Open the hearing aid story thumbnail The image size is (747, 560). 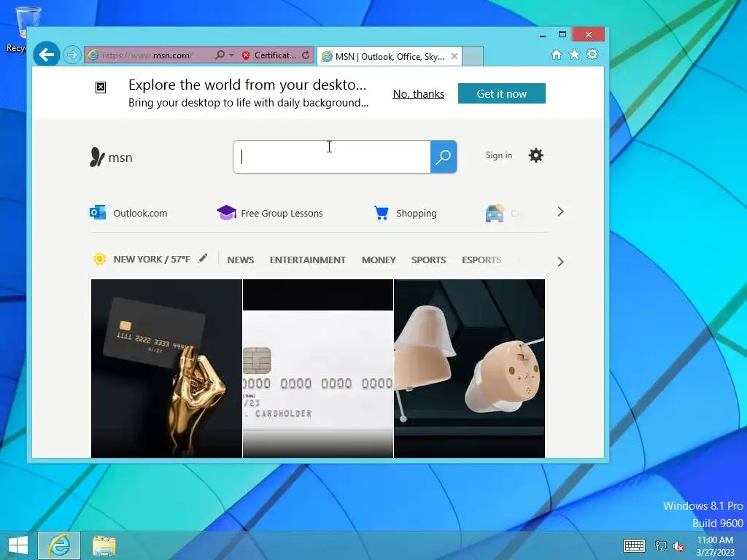click(469, 368)
